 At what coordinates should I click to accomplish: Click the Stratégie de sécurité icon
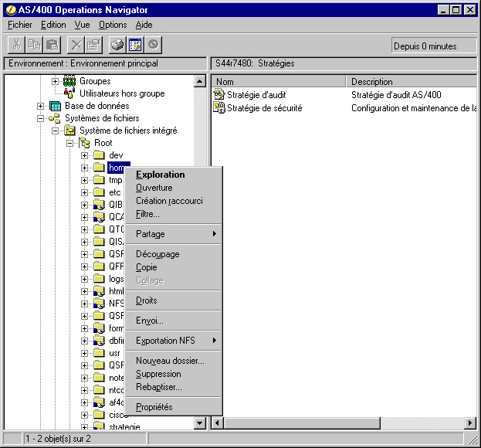click(219, 107)
